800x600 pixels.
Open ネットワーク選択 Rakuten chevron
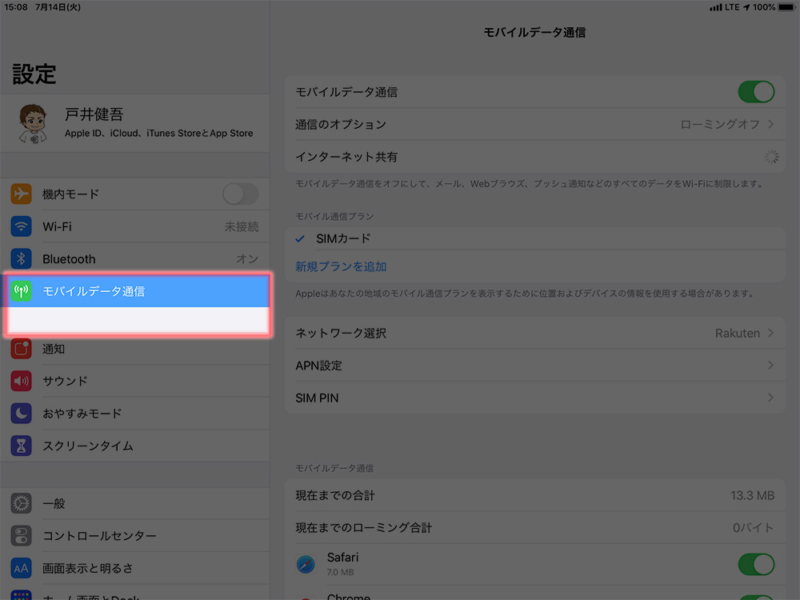click(770, 333)
